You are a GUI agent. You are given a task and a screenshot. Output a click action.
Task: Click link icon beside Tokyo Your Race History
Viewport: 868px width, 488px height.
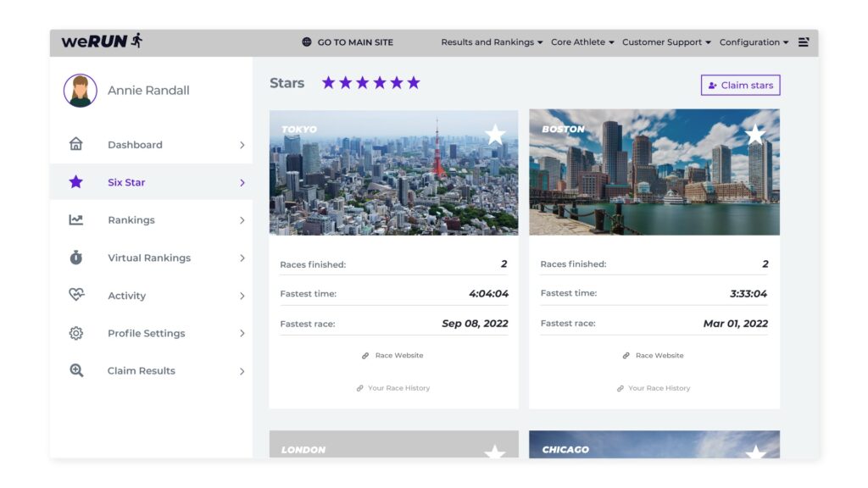point(359,388)
